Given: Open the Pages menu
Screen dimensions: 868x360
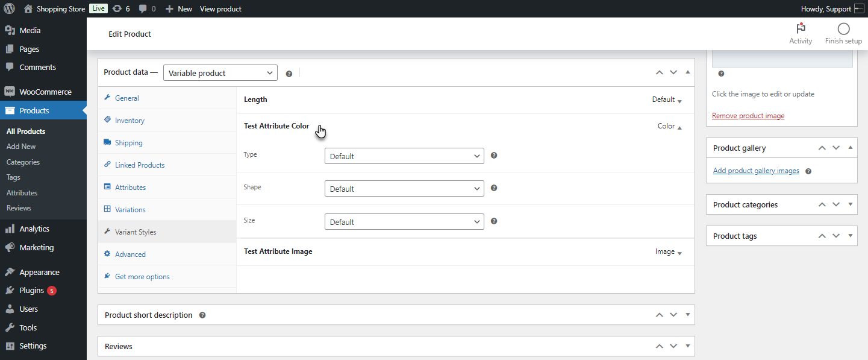Looking at the screenshot, I should point(43,49).
